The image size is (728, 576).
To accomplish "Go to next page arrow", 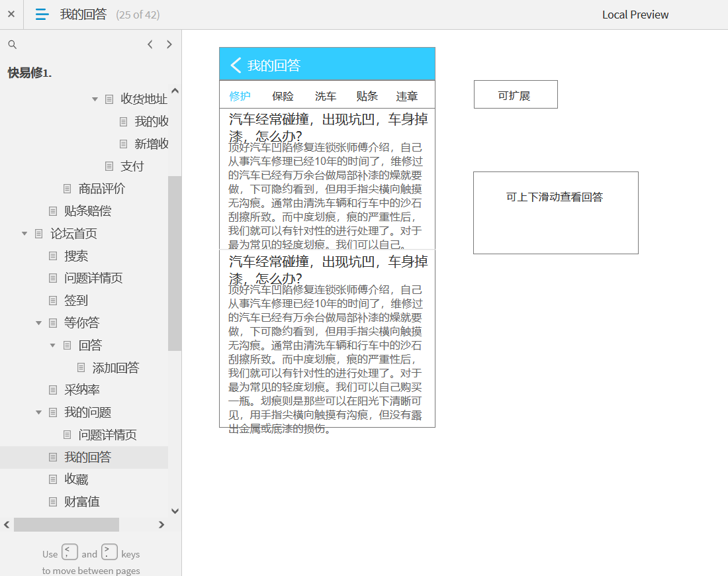I will pos(169,44).
